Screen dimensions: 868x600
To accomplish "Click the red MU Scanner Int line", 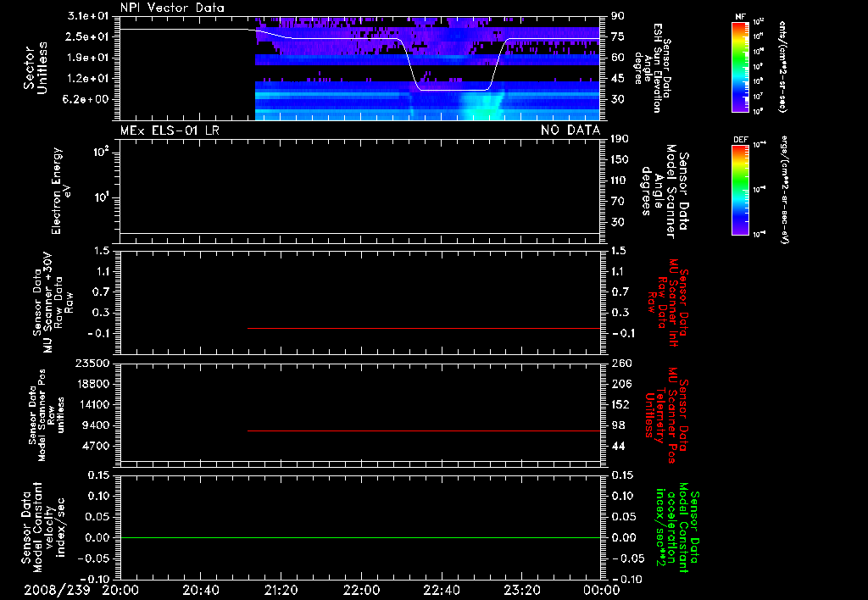I will click(424, 328).
